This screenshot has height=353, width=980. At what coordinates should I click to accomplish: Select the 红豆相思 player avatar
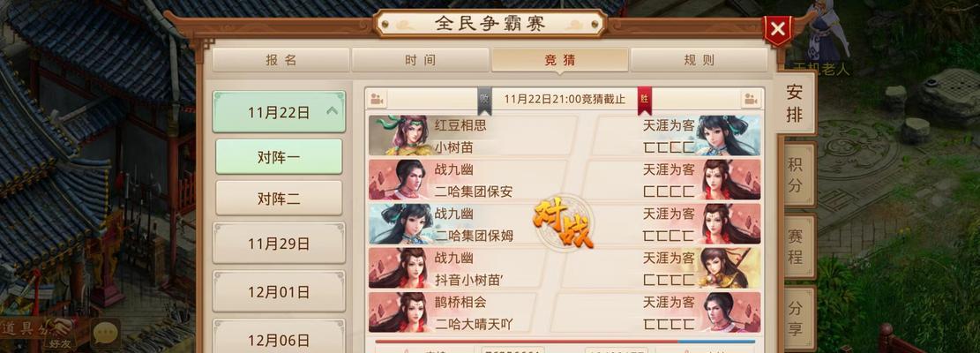pos(398,135)
